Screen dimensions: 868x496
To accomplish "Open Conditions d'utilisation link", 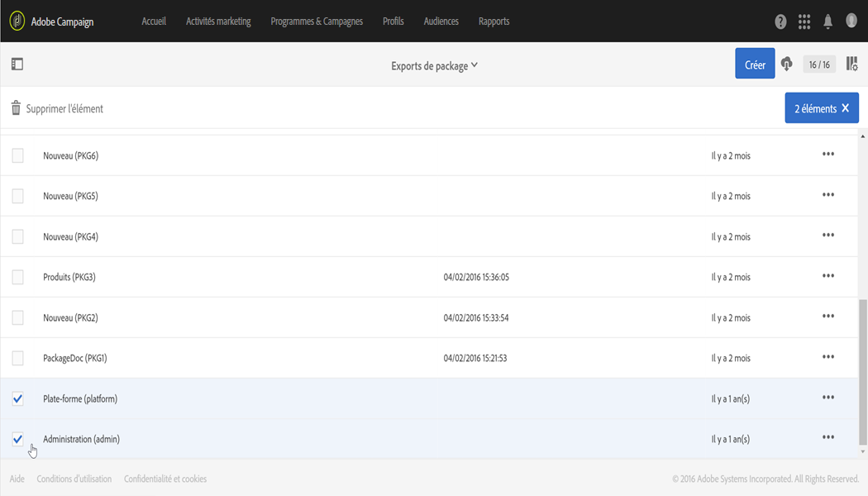I will pos(74,479).
